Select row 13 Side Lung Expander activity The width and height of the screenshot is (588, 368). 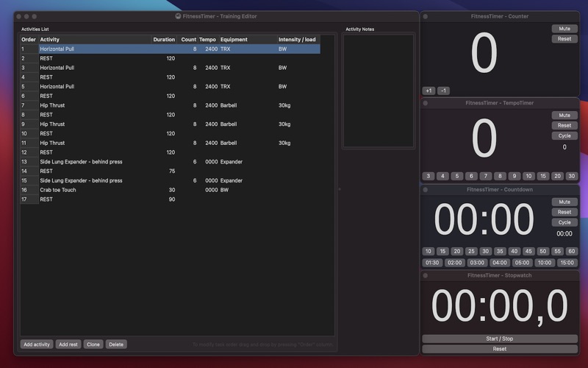click(170, 161)
